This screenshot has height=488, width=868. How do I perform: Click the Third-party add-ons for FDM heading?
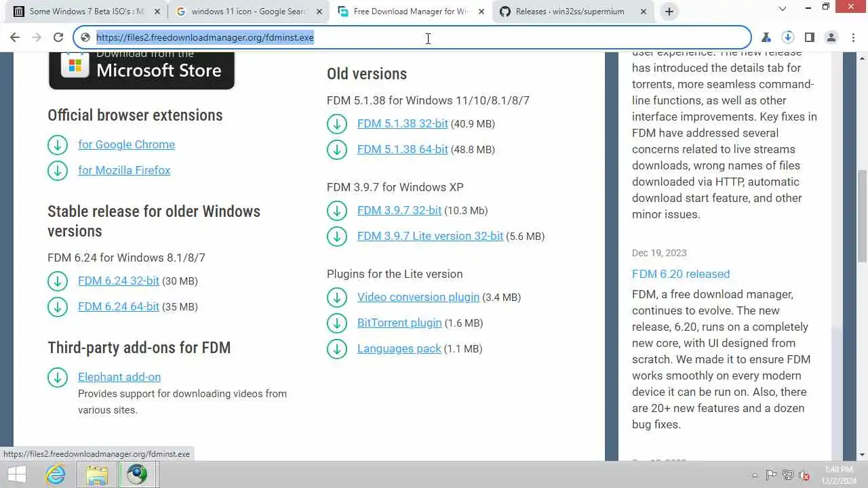(x=139, y=348)
